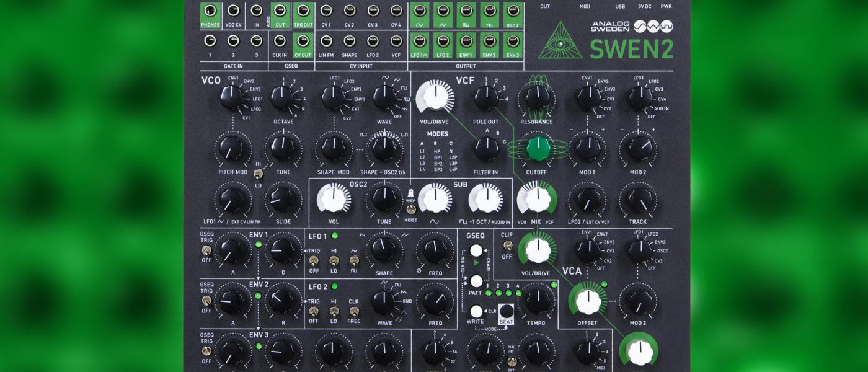Image resolution: width=868 pixels, height=372 pixels.
Task: Click the square wave output jack
Action: pyautogui.click(x=466, y=11)
